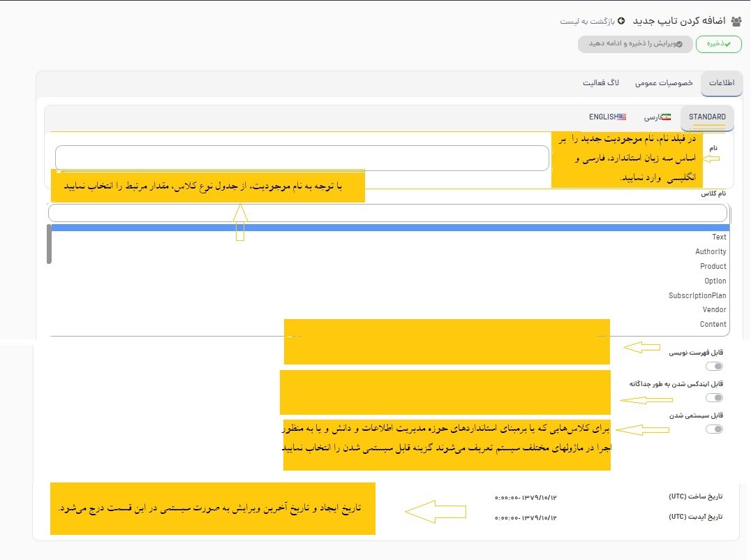Image resolution: width=751 pixels, height=560 pixels.
Task: Click the users group icon beside the page title
Action: tap(736, 22)
